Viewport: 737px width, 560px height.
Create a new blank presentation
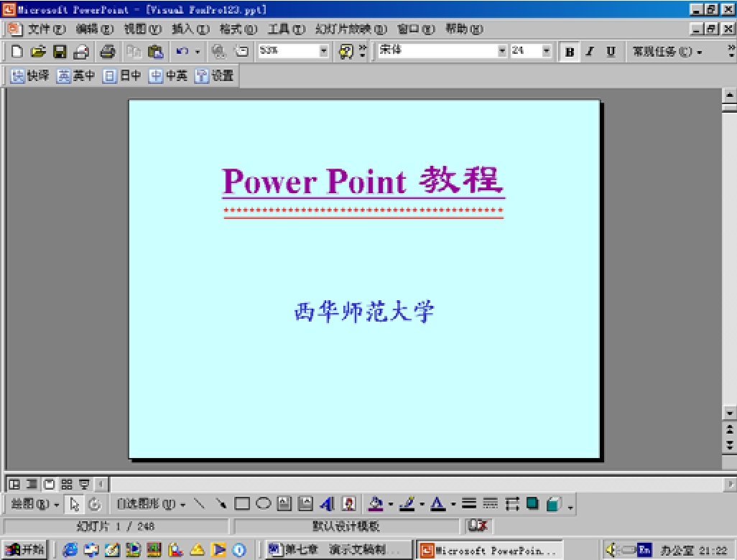(17, 51)
